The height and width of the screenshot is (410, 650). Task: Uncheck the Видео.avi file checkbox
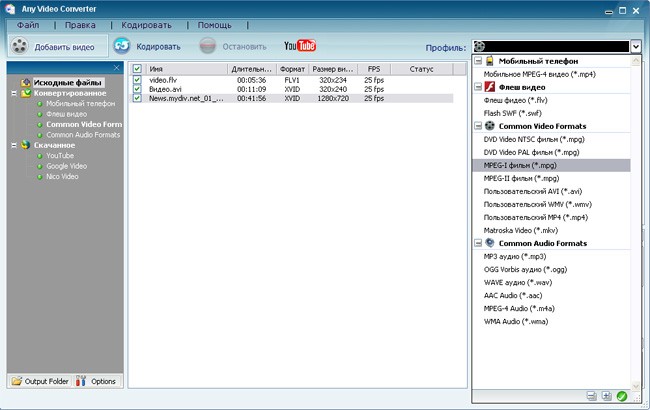137,89
